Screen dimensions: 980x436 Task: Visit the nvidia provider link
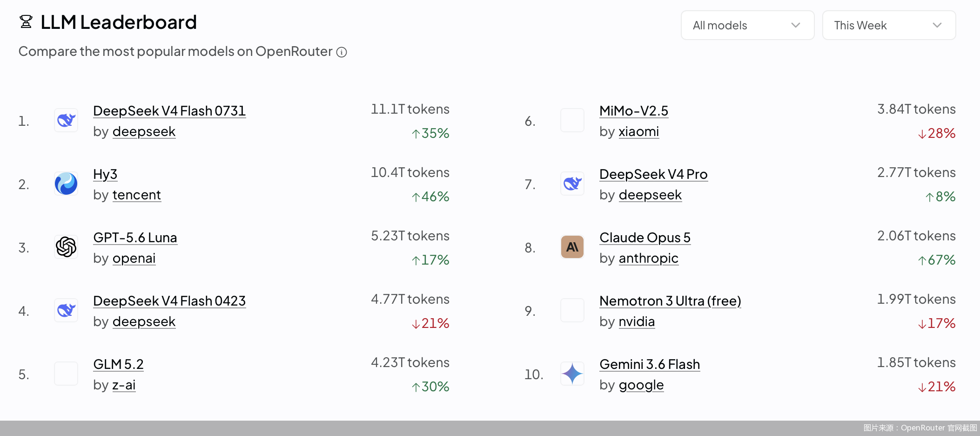pyautogui.click(x=637, y=322)
